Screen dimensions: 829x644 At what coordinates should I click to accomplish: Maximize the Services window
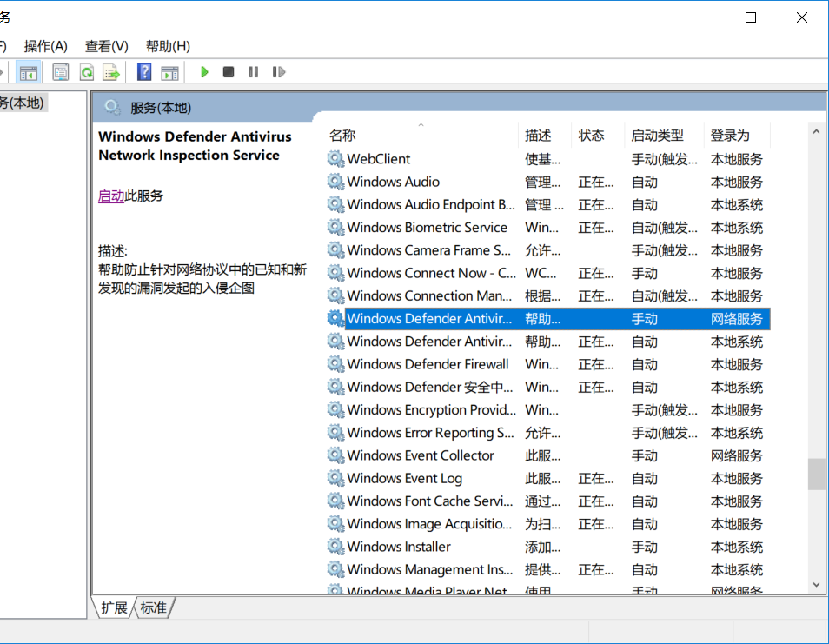click(751, 17)
